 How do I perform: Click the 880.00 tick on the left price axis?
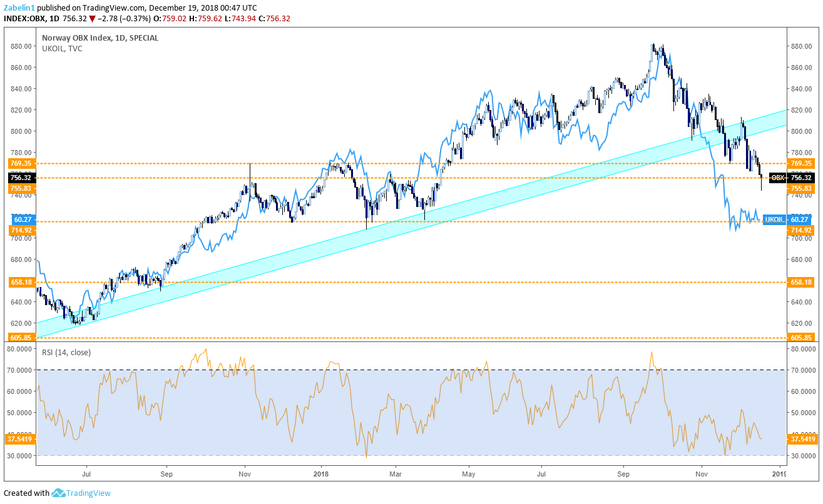[21, 46]
